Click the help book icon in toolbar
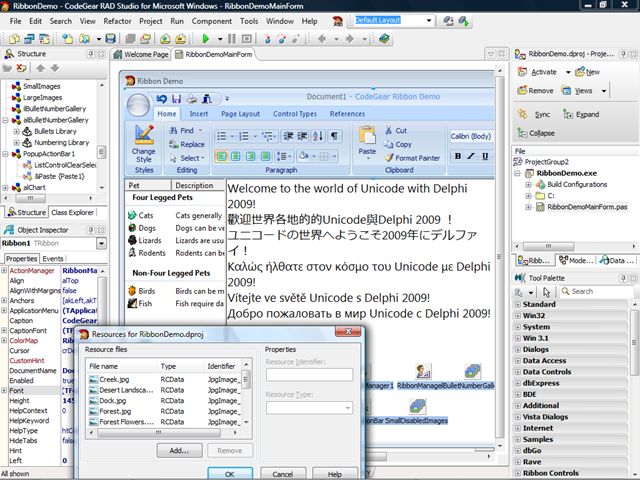The width and height of the screenshot is (640, 480). pos(384,39)
